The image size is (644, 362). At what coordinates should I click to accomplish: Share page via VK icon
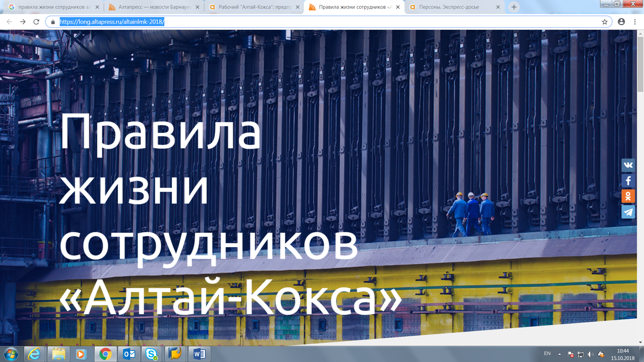628,165
